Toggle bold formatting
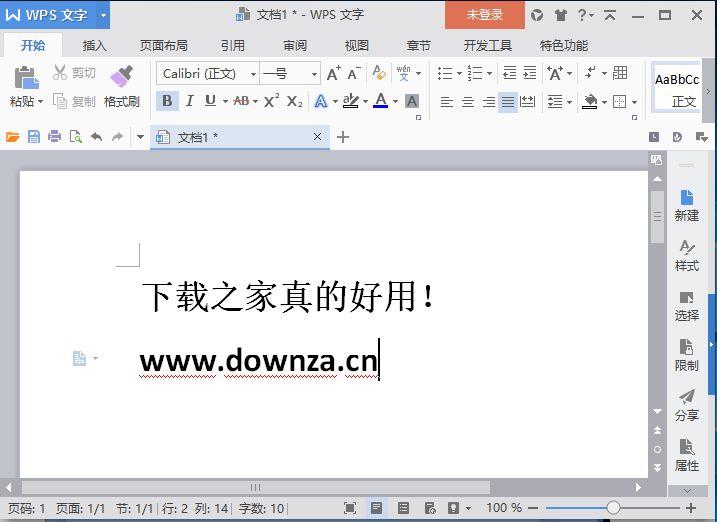Screen dimensions: 717x522 click(x=167, y=101)
